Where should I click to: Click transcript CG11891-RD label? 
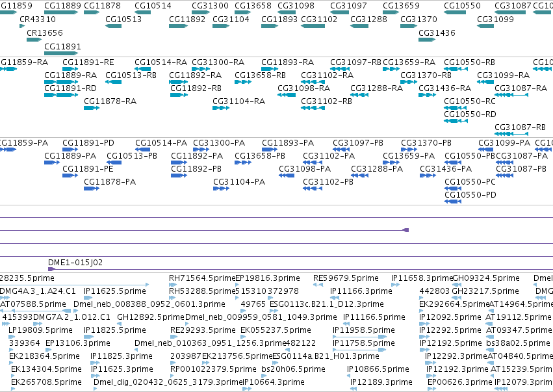(x=71, y=88)
